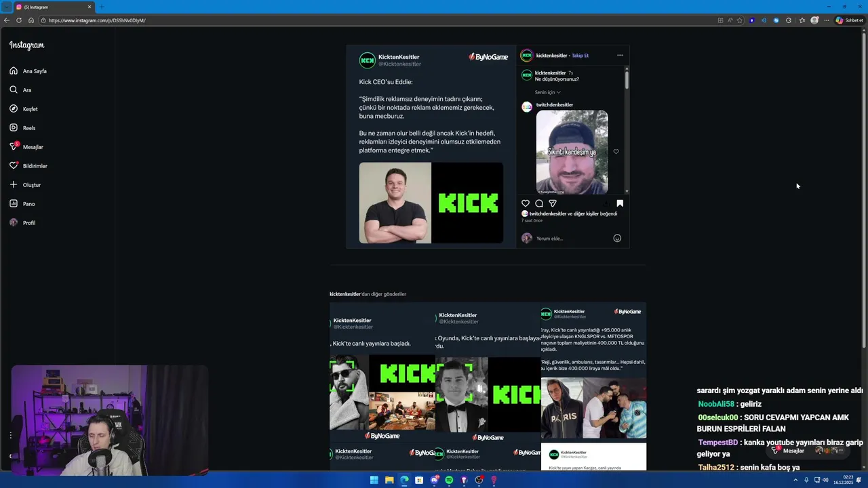Open the 'Kick'te canlı yayınlara başladı' post thumbnail
This screenshot has width=868, height=488.
[382, 373]
